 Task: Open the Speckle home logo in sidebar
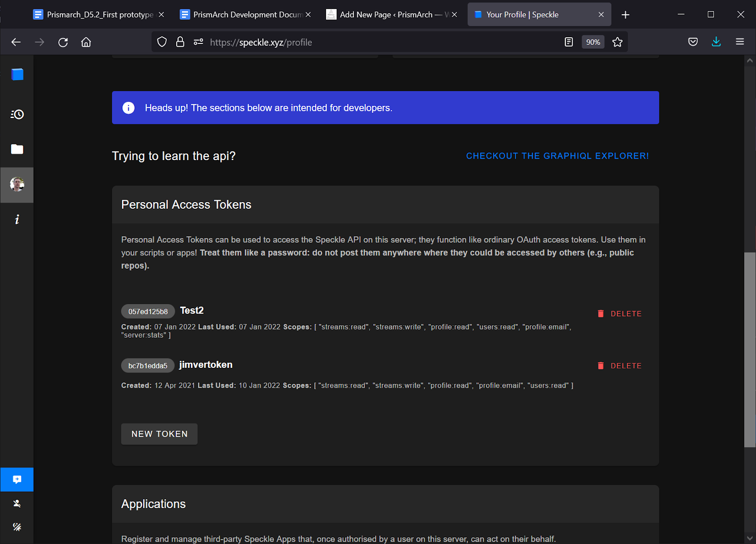pyautogui.click(x=17, y=75)
